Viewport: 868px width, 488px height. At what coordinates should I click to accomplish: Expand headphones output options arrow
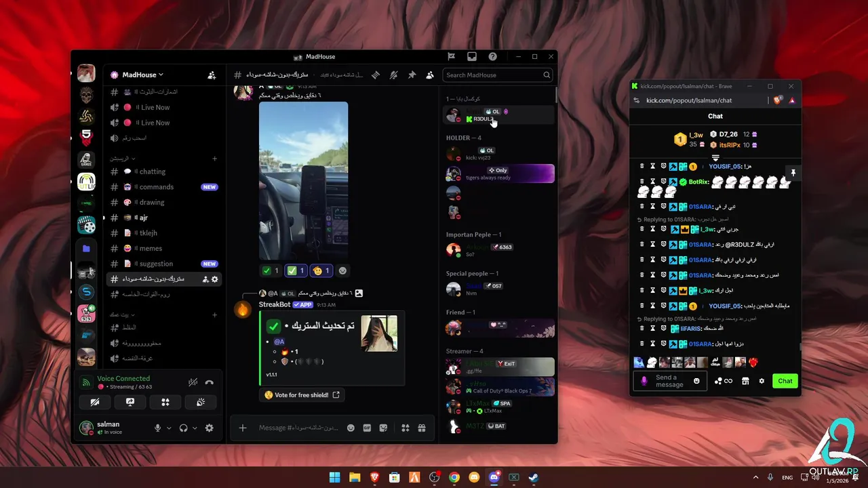click(195, 428)
